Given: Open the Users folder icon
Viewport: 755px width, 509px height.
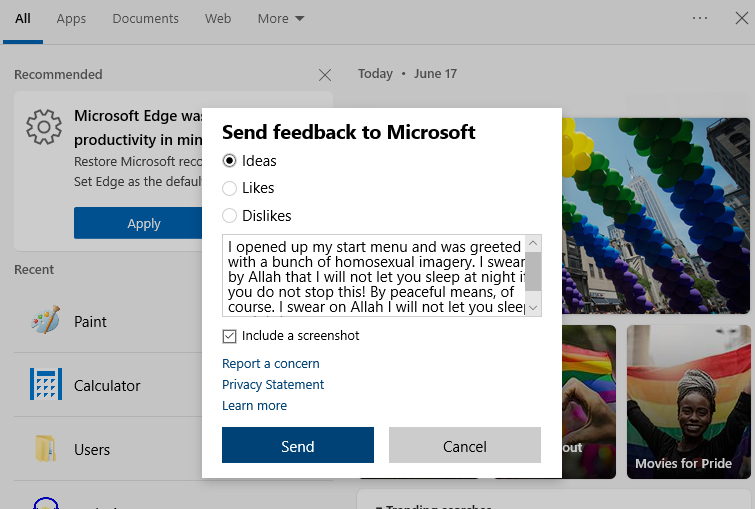Looking at the screenshot, I should [x=46, y=448].
